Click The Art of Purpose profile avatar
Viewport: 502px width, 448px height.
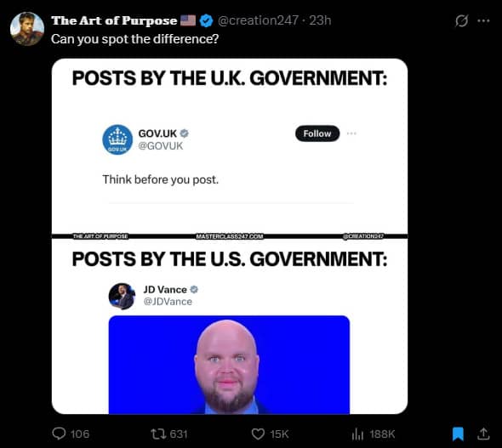(27, 29)
